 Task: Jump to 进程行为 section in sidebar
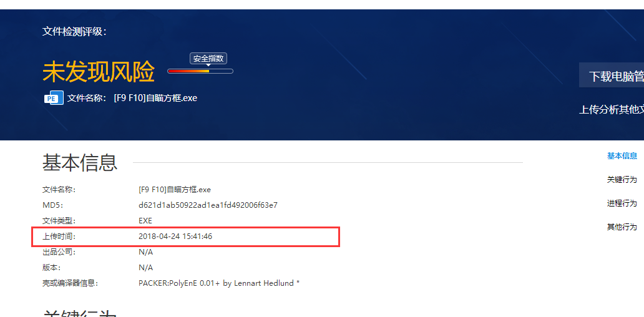[x=622, y=203]
